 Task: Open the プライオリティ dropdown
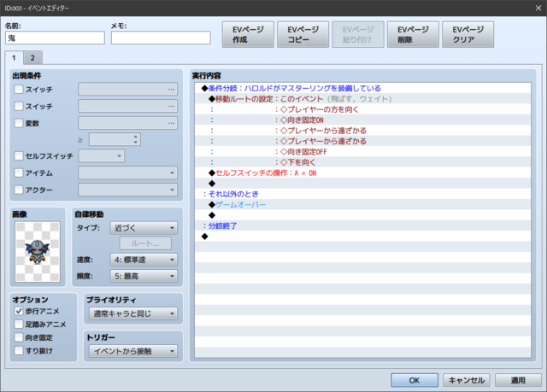[x=133, y=313]
